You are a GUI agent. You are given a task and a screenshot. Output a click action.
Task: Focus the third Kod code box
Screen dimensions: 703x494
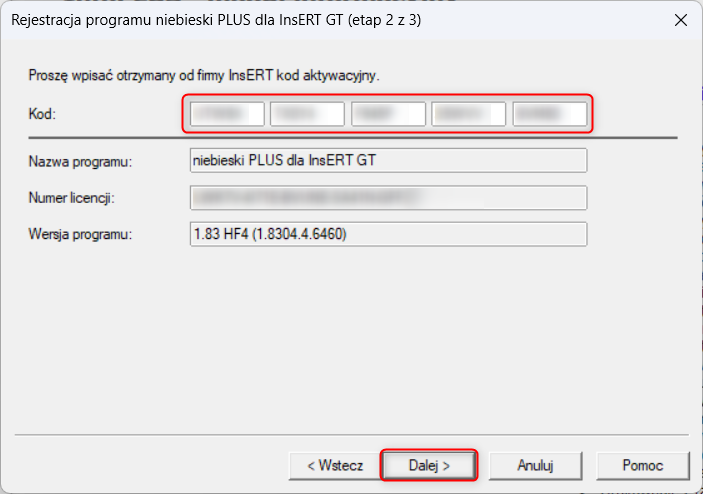(388, 114)
